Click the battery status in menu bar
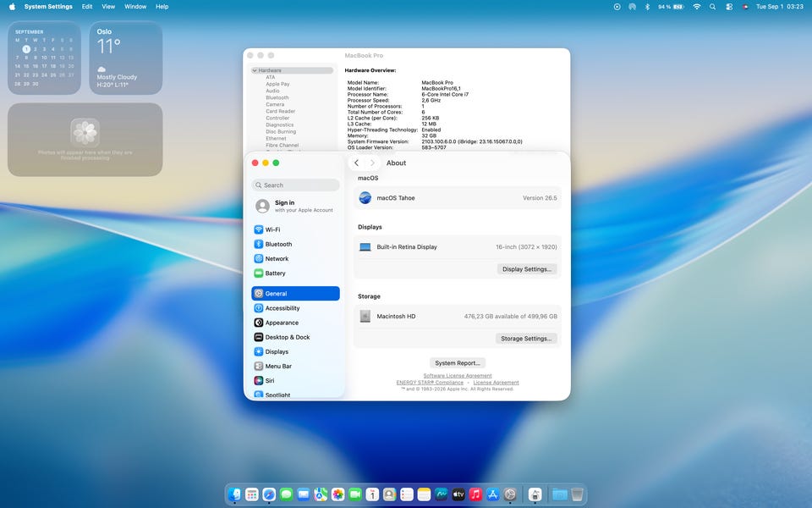 tap(671, 7)
